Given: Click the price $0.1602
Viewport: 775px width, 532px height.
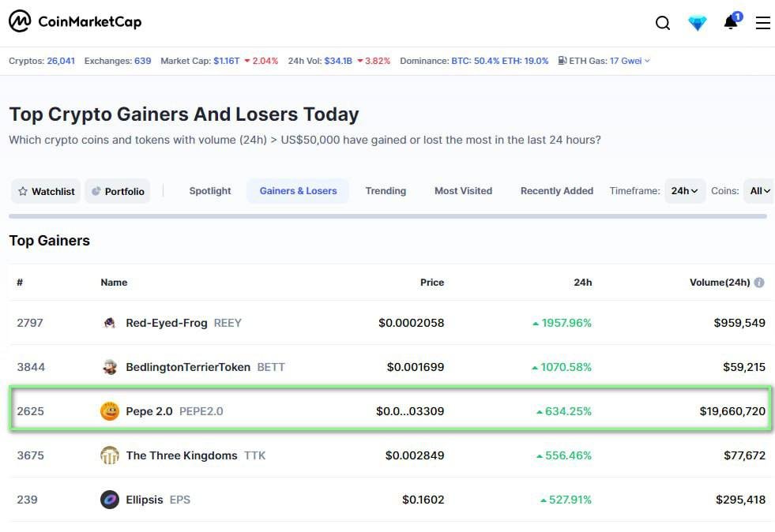Looking at the screenshot, I should click(423, 500).
